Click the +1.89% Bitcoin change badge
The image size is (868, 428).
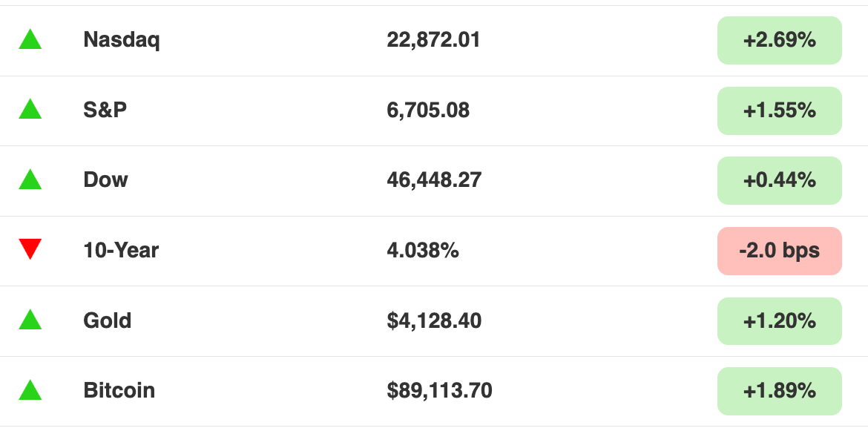pyautogui.click(x=780, y=391)
